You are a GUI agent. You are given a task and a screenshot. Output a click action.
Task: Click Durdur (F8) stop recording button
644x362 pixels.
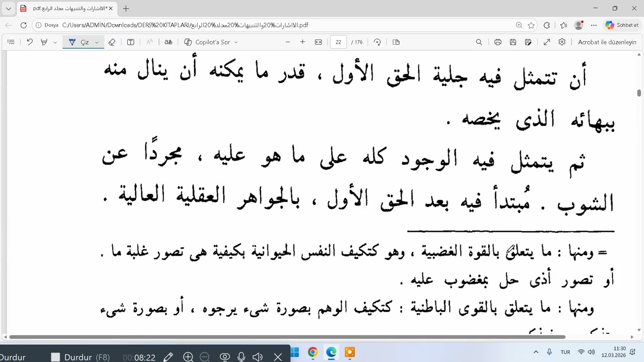click(80, 357)
